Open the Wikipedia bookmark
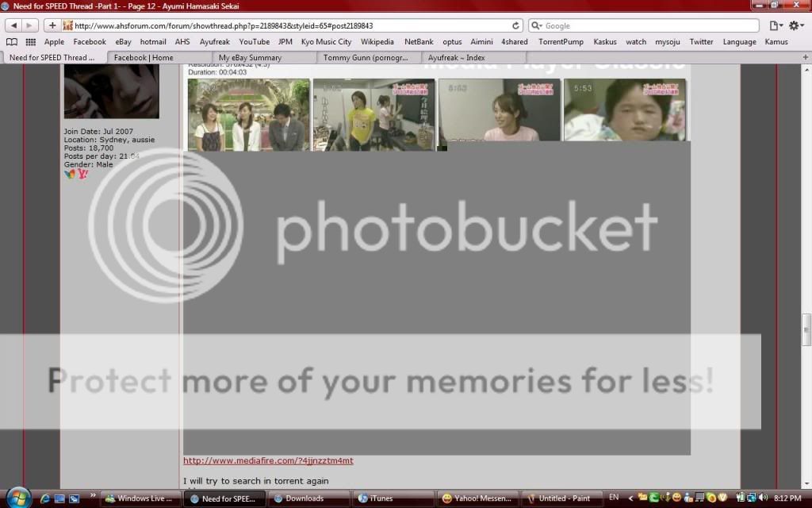The width and height of the screenshot is (812, 508). (x=377, y=42)
